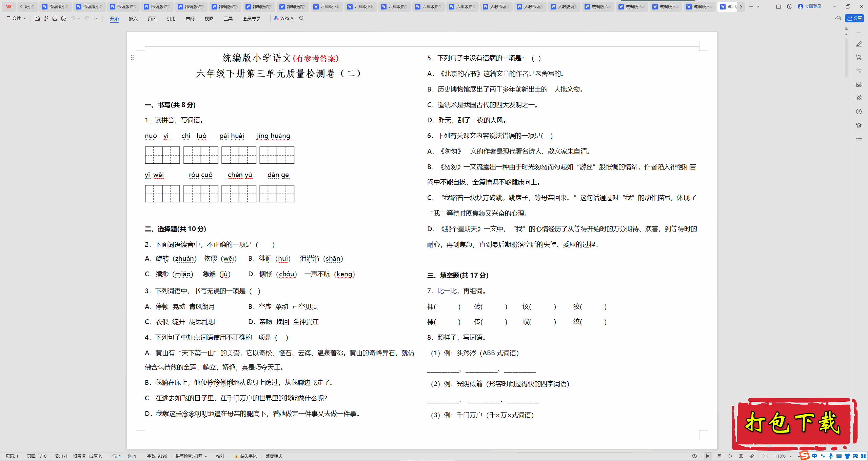The width and height of the screenshot is (868, 461).
Task: Toggle eye protection mode in status bar
Action: (694, 456)
